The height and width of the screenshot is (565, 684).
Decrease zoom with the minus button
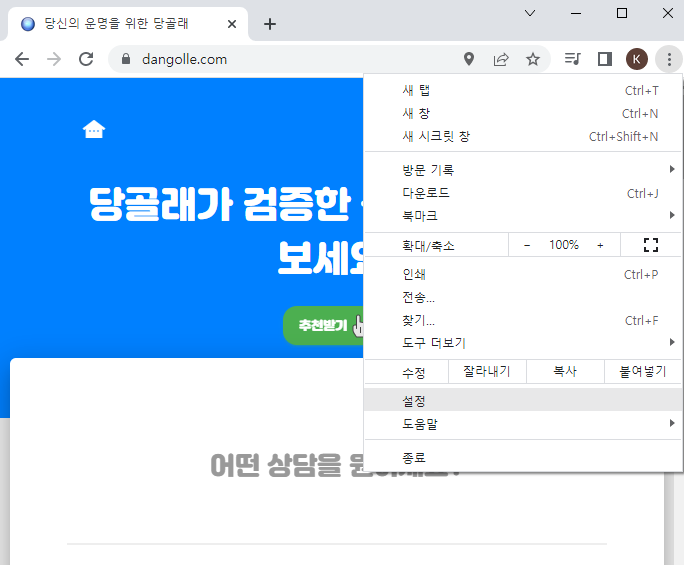[x=527, y=245]
